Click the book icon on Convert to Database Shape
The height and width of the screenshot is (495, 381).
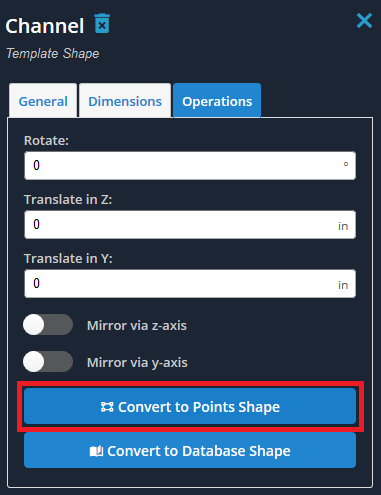(x=96, y=451)
